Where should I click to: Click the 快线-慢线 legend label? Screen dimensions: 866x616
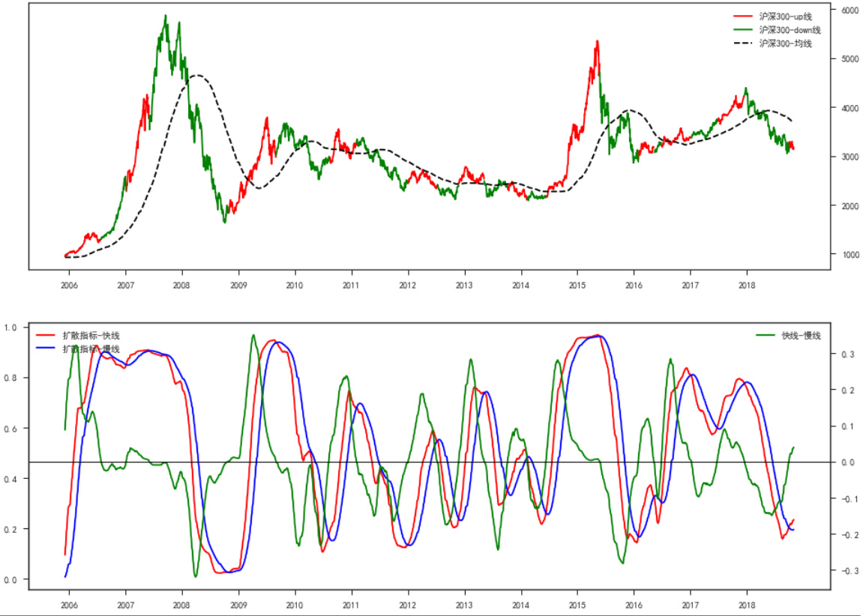tap(801, 336)
